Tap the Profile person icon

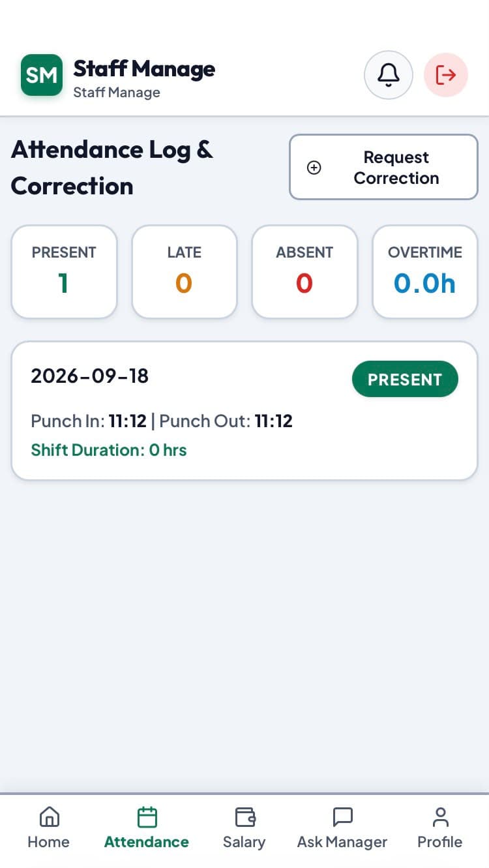click(x=441, y=817)
